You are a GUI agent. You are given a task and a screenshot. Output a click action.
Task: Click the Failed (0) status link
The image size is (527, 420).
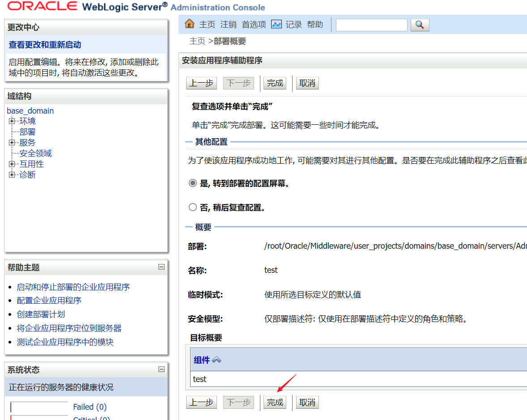[x=90, y=407]
